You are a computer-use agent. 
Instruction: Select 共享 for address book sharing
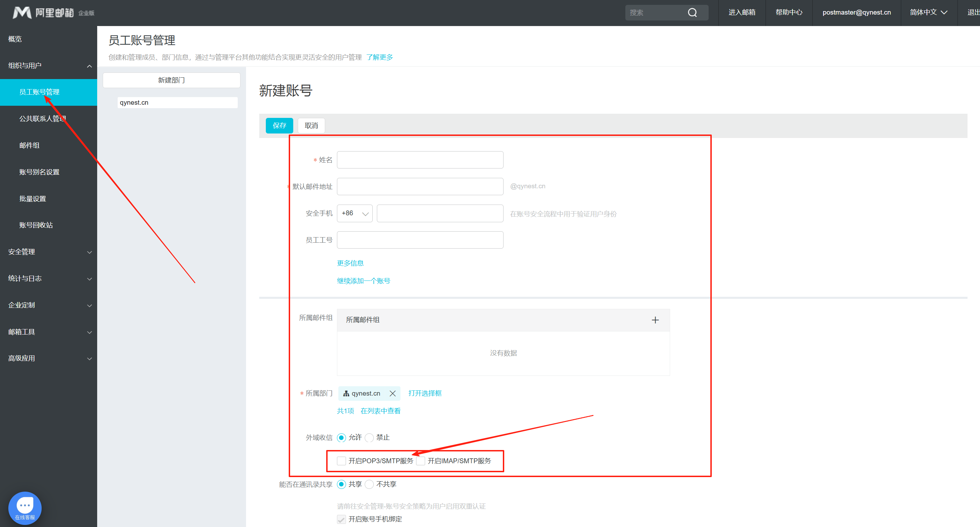click(341, 484)
